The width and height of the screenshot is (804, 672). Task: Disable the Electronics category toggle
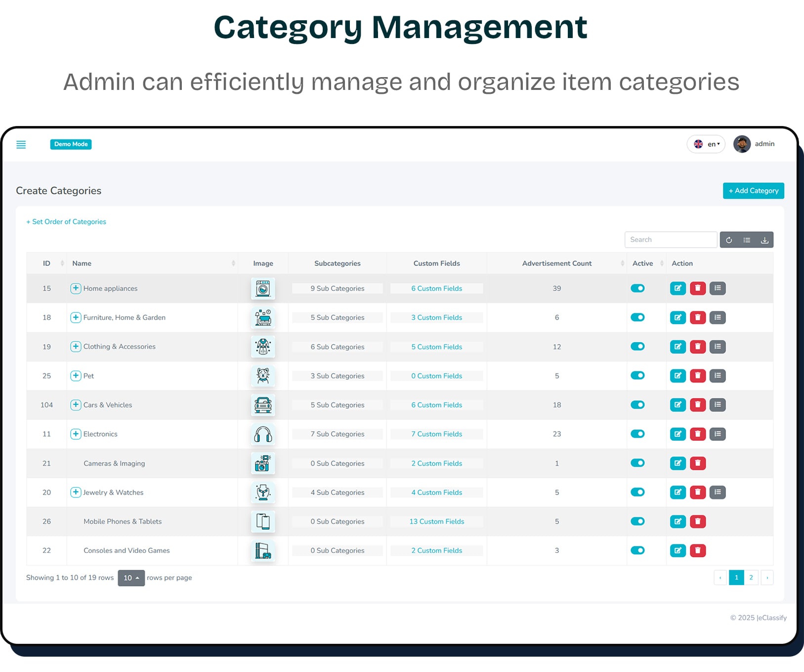(x=637, y=434)
